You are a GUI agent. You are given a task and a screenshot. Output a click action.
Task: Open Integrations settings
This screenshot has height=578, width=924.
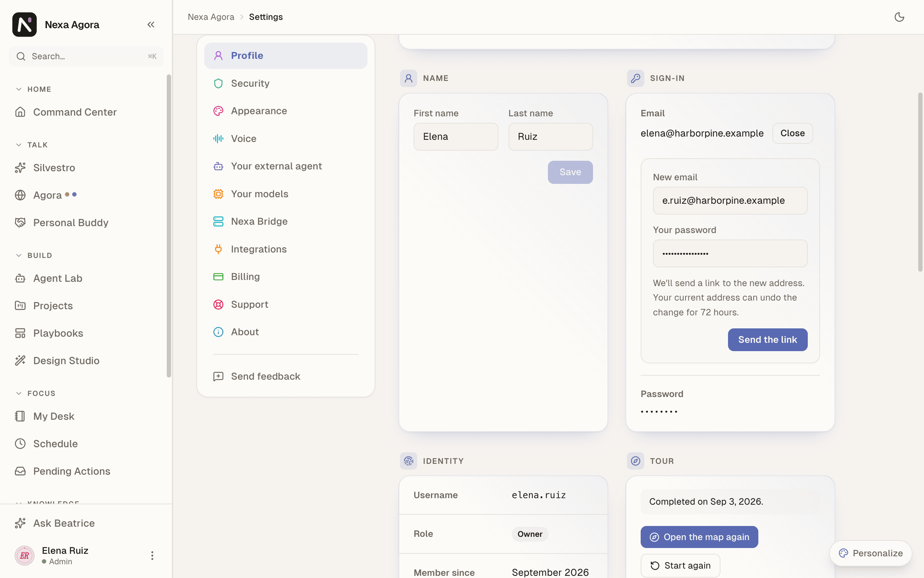[286, 249]
